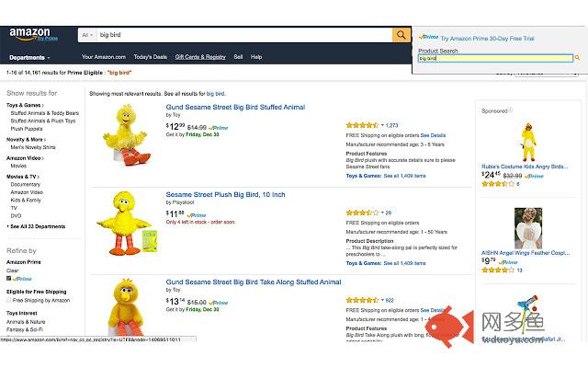This screenshot has width=588, height=368.
Task: Expand See All 33 Departments
Action: [39, 225]
